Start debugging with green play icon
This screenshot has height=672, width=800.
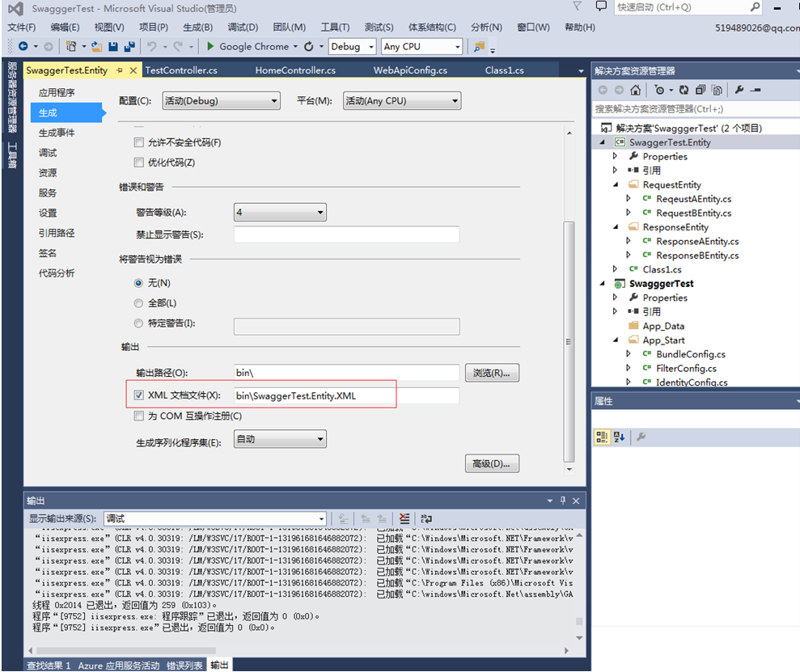(210, 46)
